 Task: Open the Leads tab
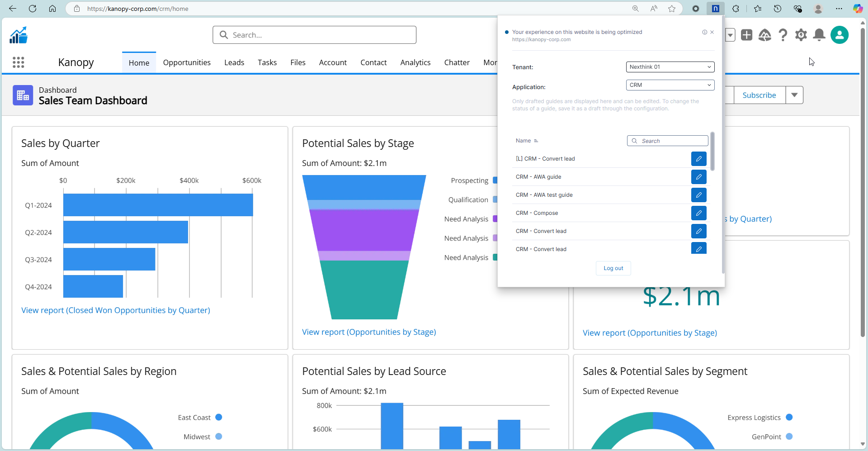(x=234, y=62)
